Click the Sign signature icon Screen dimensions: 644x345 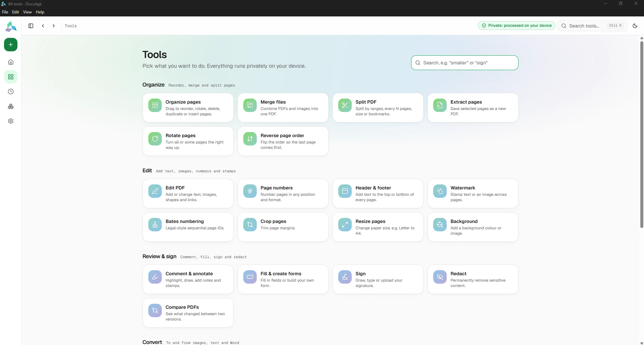[345, 277]
